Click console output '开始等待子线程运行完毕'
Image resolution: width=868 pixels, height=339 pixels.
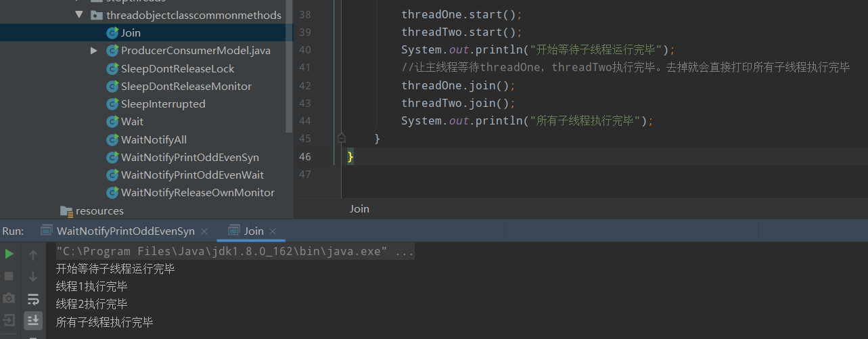115,269
